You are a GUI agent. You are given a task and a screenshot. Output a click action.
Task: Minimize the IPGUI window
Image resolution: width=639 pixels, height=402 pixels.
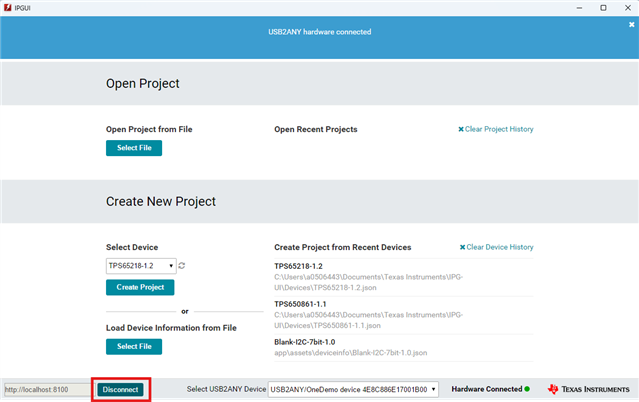tap(579, 8)
